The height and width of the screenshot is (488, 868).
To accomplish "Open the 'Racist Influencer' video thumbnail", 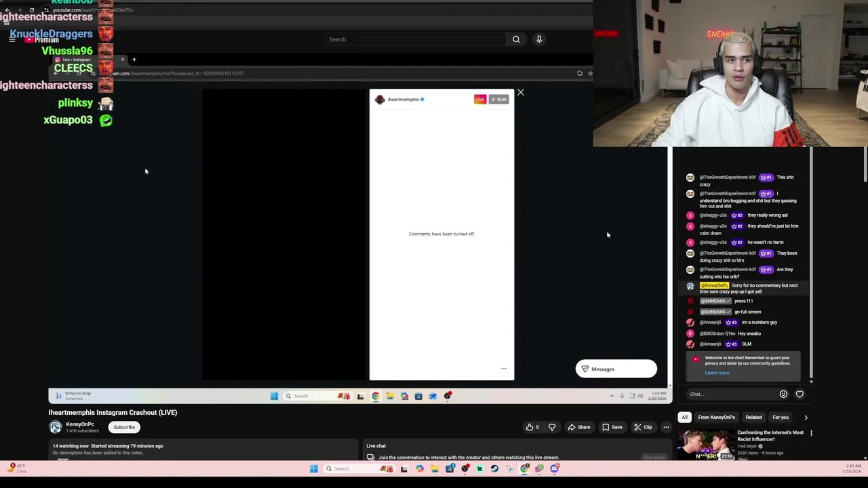I will (705, 445).
